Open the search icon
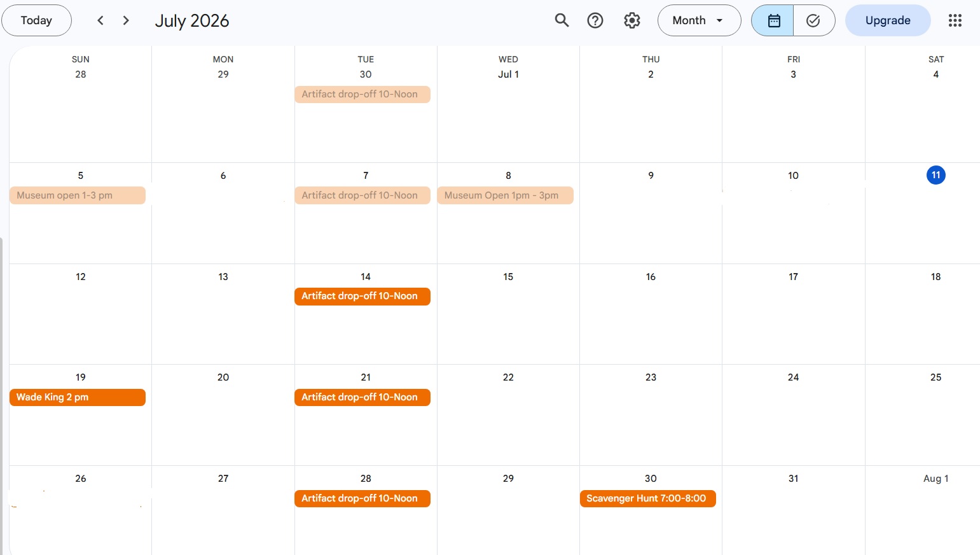The image size is (980, 555). [x=562, y=20]
